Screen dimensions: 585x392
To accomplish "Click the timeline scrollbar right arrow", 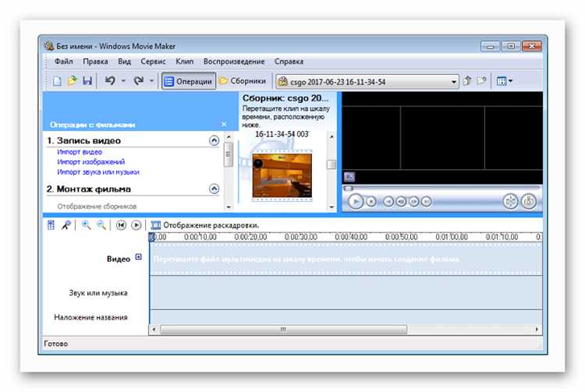I will pyautogui.click(x=537, y=330).
